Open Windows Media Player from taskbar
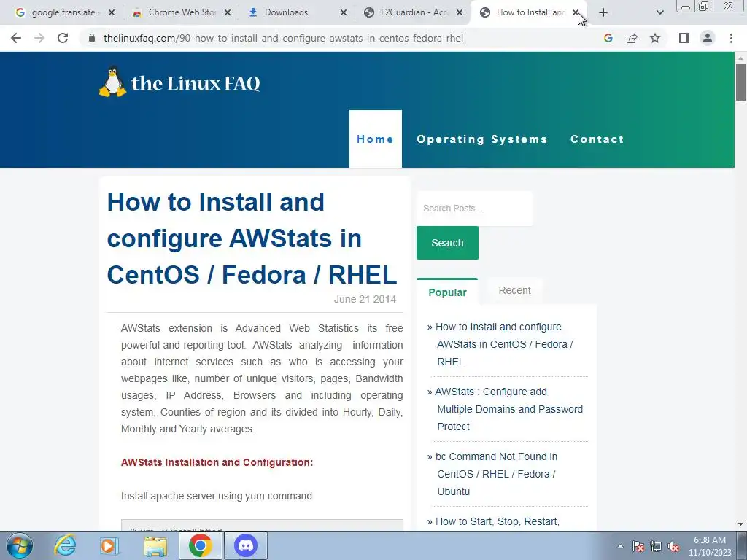The image size is (747, 560). (109, 545)
